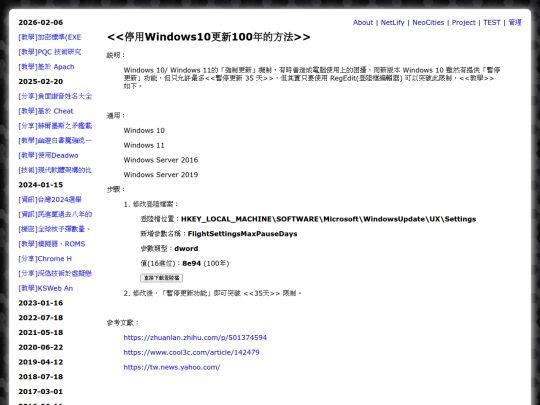Open the [資訊] article mentioning 2024
540x405 pixels.
50,199
